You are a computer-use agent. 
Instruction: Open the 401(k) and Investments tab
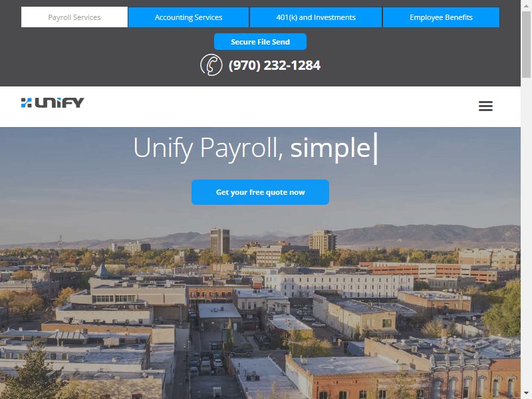click(315, 17)
